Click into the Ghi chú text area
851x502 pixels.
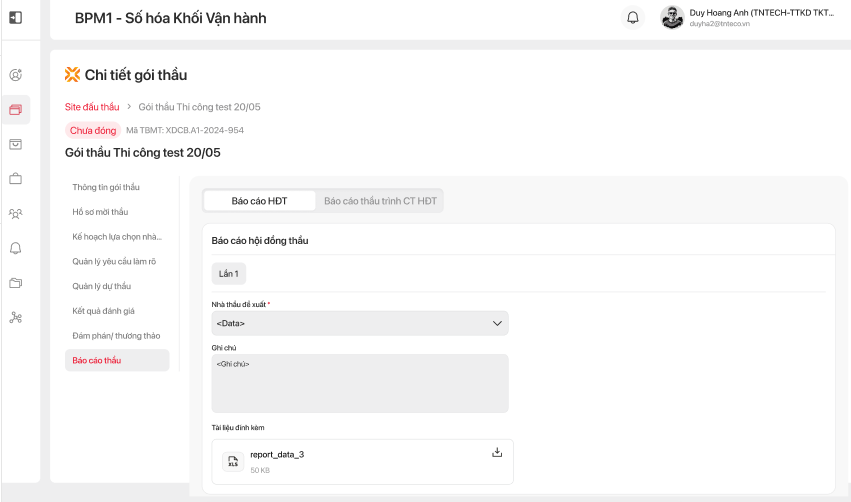pos(360,383)
